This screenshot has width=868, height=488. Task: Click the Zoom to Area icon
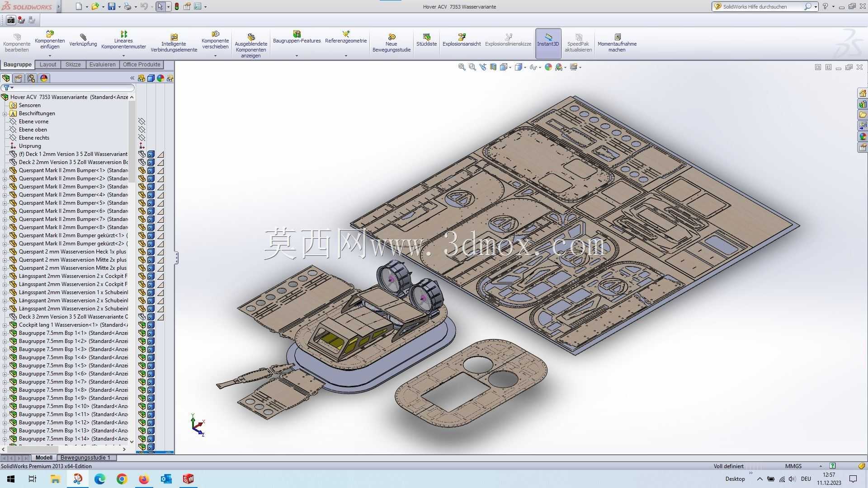pos(472,67)
